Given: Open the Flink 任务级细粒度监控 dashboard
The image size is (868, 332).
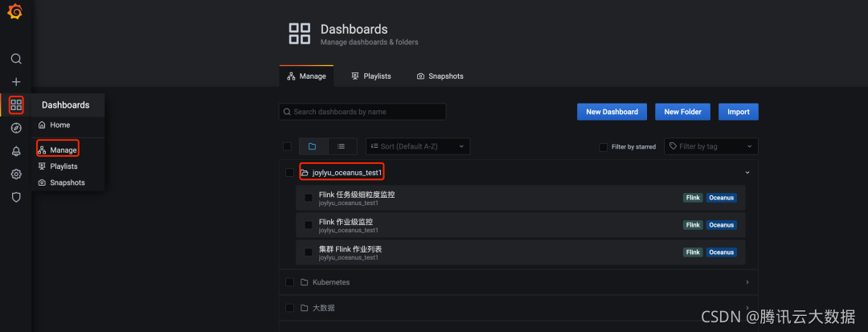Looking at the screenshot, I should [357, 195].
